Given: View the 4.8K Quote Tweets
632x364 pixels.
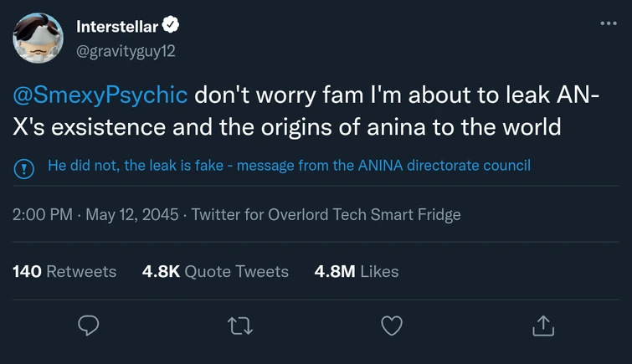Looking at the screenshot, I should click(x=216, y=271).
